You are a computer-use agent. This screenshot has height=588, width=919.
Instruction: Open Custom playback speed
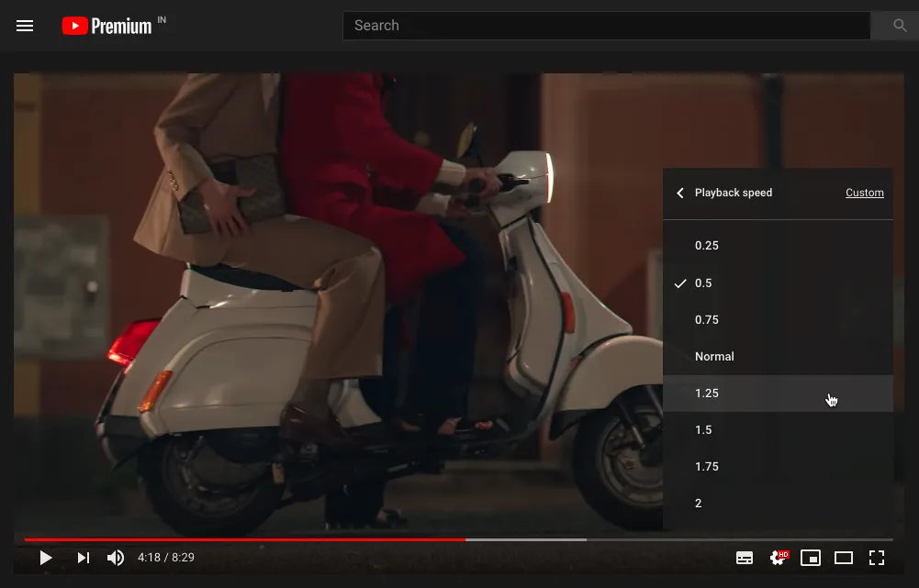coord(864,193)
